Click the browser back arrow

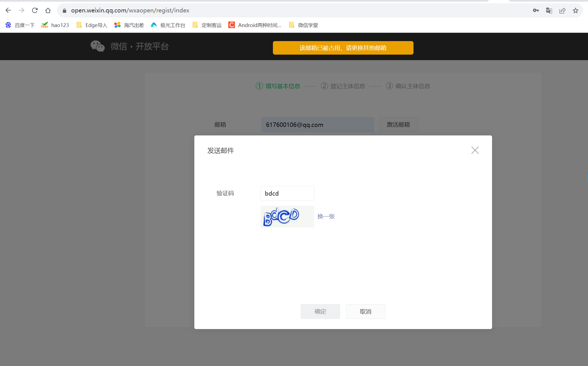pos(8,10)
